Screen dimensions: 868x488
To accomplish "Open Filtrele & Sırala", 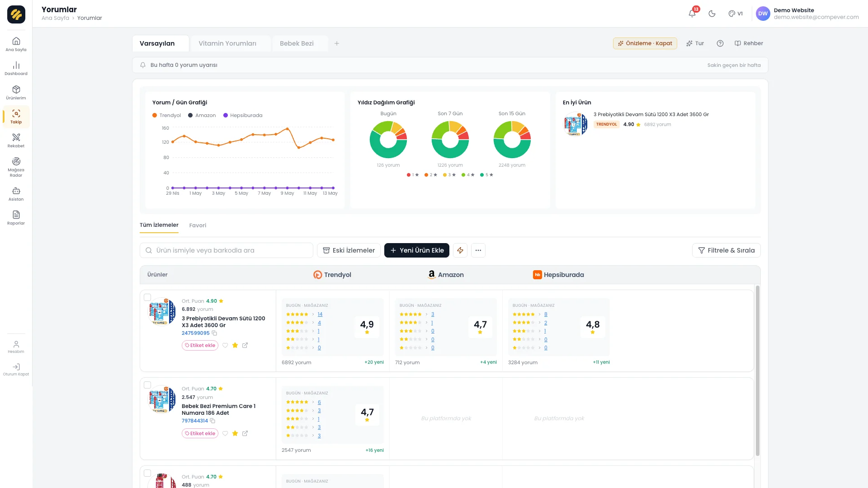I will point(726,250).
